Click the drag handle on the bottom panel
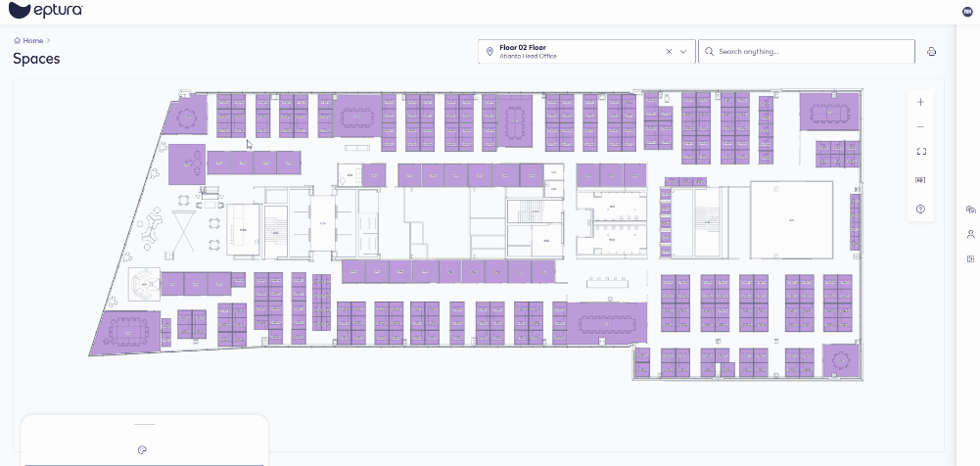The height and width of the screenshot is (466, 980). pyautogui.click(x=144, y=425)
